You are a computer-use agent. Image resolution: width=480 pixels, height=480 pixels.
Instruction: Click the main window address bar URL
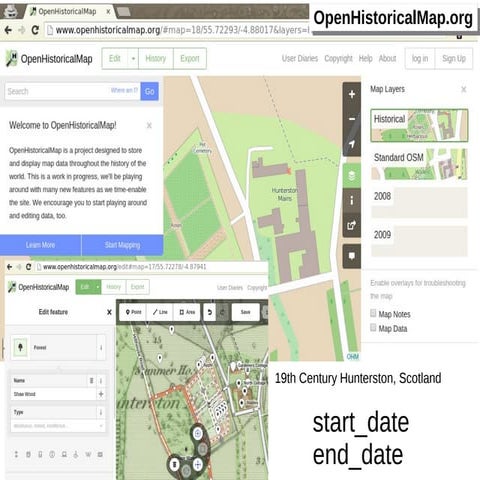(183, 30)
